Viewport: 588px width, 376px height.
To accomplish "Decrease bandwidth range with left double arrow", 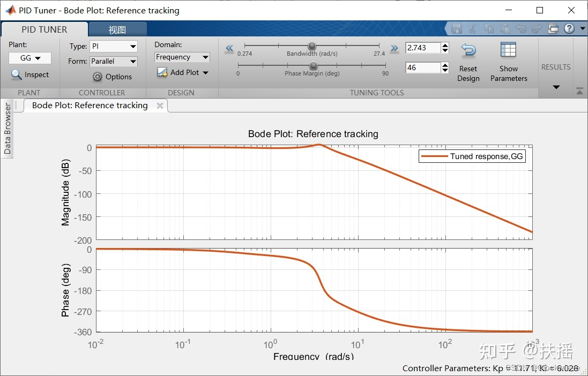I will 229,48.
